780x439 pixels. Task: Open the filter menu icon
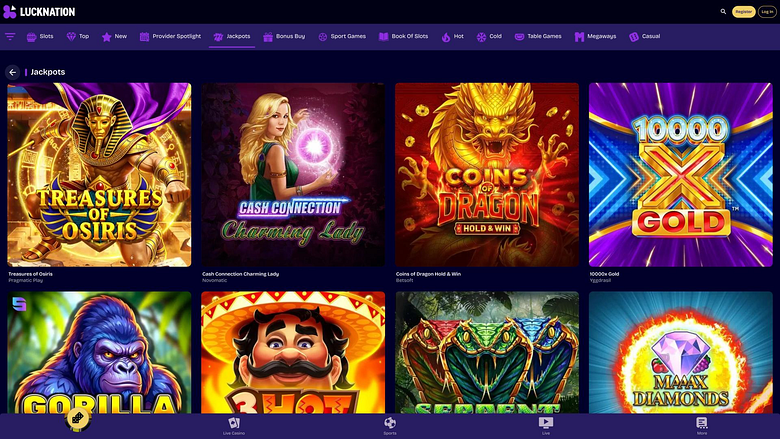[10, 36]
